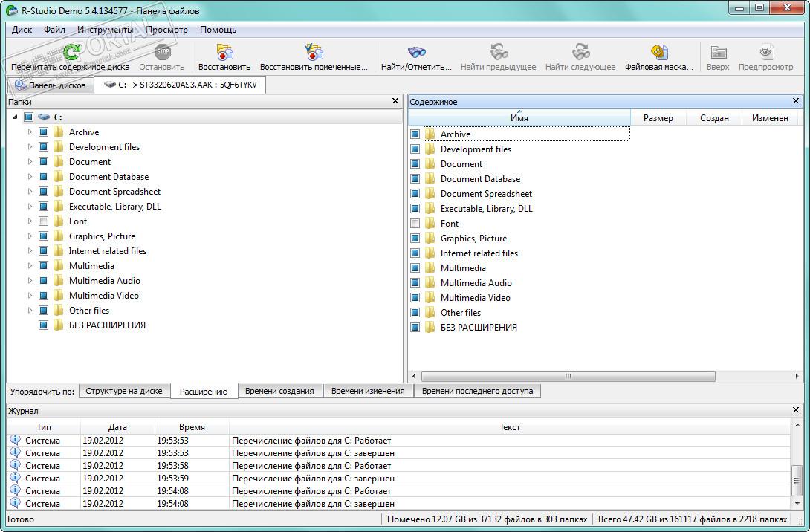Open File Mask (Файловая маска) tool
Image resolution: width=810 pixels, height=532 pixels.
(659, 52)
